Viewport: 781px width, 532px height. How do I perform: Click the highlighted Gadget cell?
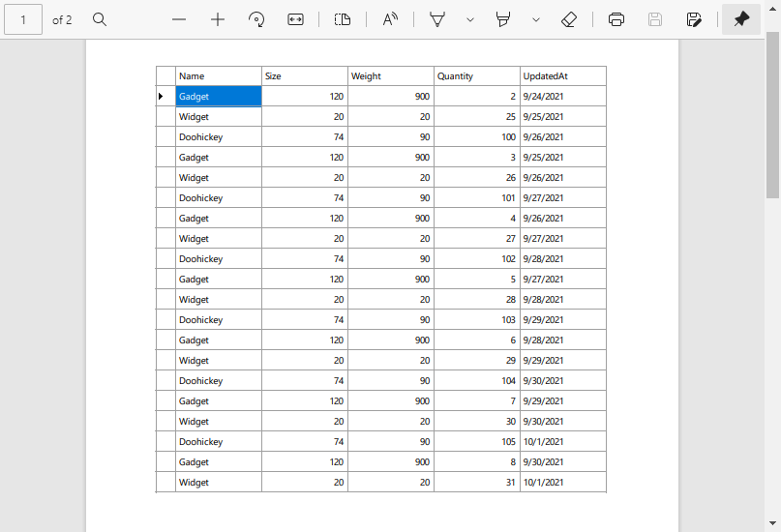click(219, 96)
